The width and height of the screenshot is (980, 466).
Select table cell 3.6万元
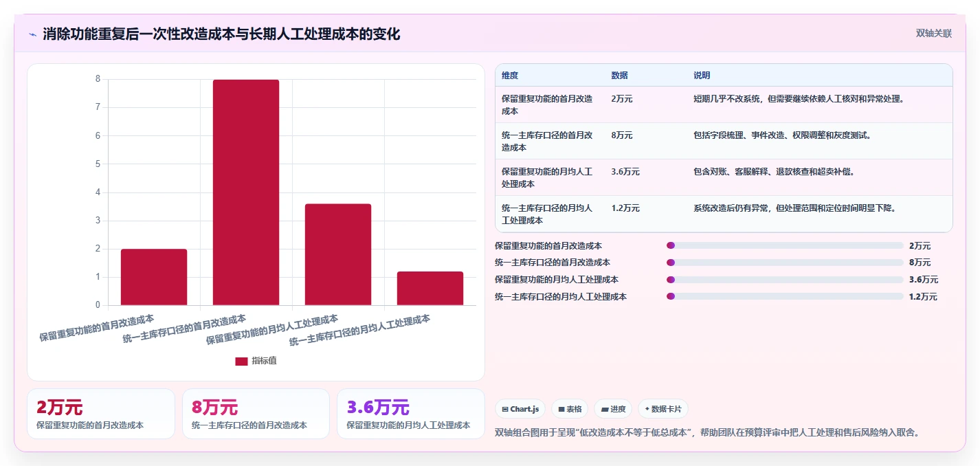tap(625, 172)
